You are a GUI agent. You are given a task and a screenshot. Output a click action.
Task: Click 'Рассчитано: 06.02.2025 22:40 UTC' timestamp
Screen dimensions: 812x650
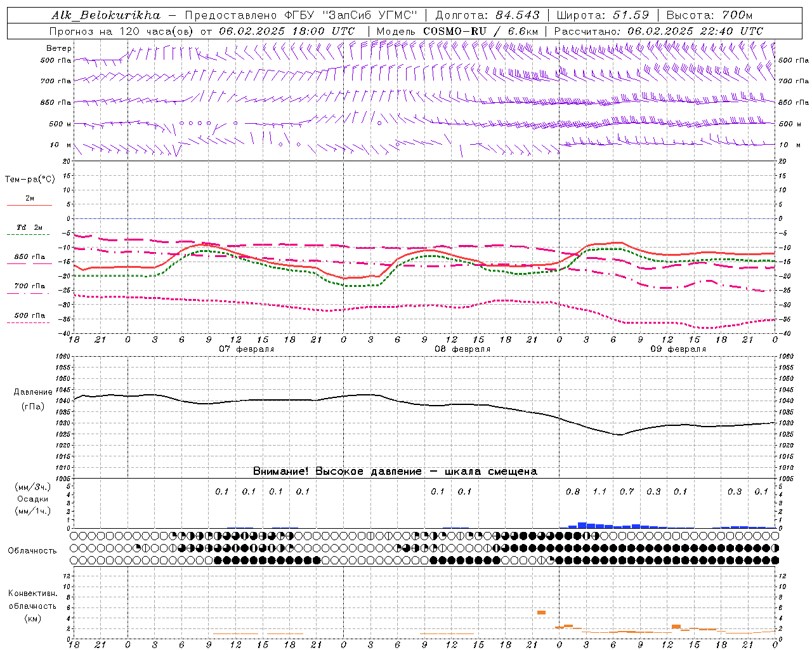pos(658,31)
